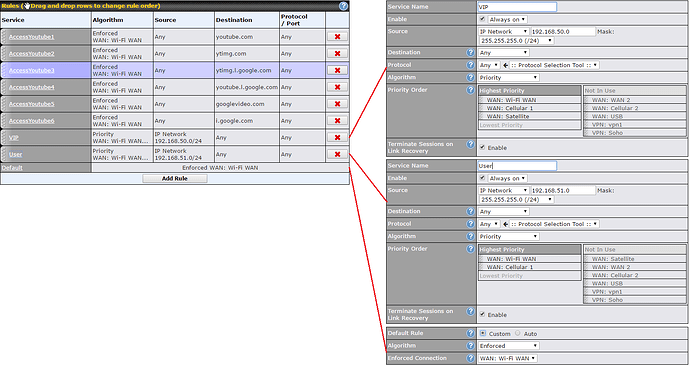Click protocol arrow icon in VIP panel
The width and height of the screenshot is (690, 366).
tap(505, 65)
